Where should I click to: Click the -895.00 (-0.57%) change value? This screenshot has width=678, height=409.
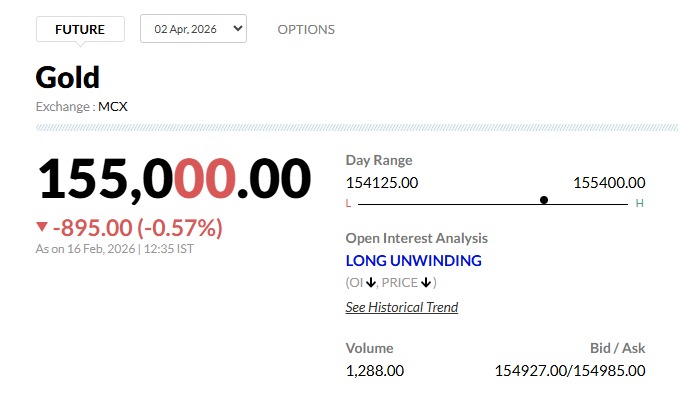point(137,227)
